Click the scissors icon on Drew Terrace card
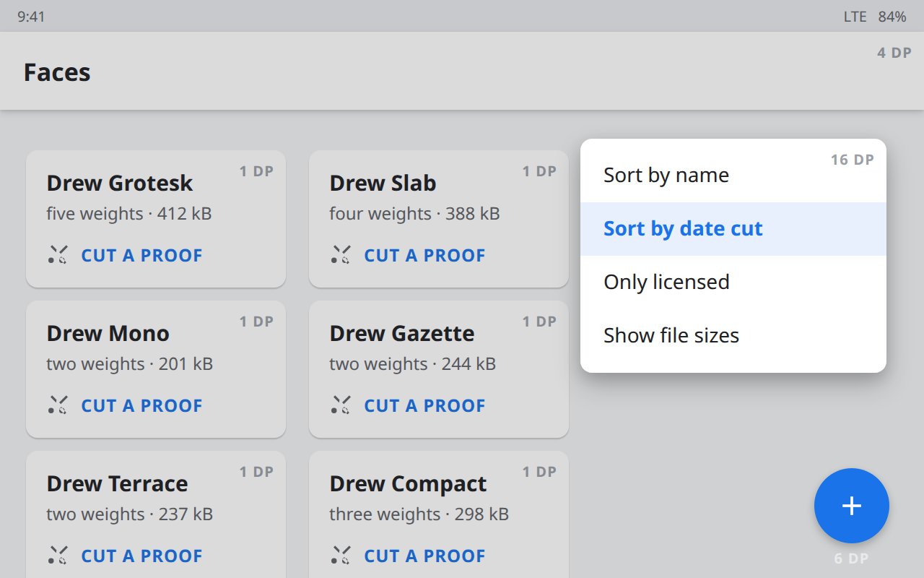 click(x=58, y=556)
